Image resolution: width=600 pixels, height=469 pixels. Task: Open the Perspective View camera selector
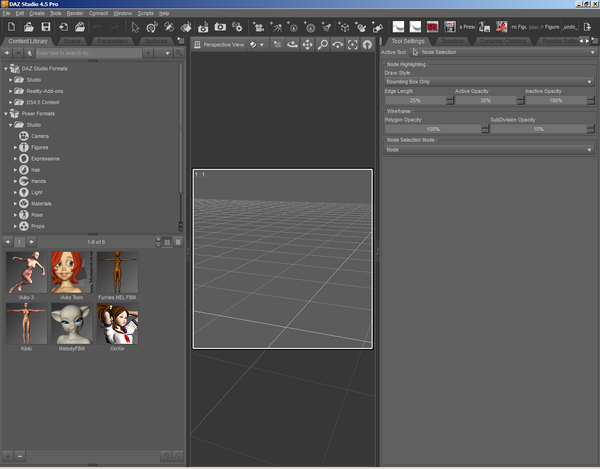coord(219,45)
